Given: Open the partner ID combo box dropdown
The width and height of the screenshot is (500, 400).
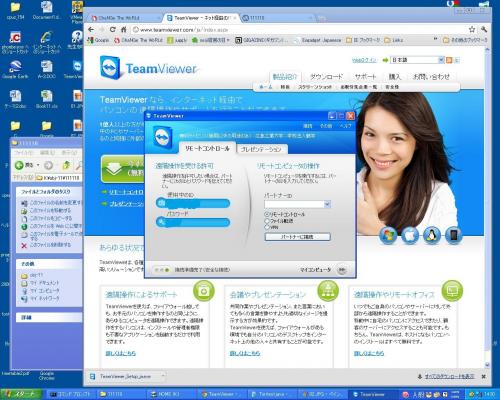Looking at the screenshot, I should (327, 204).
